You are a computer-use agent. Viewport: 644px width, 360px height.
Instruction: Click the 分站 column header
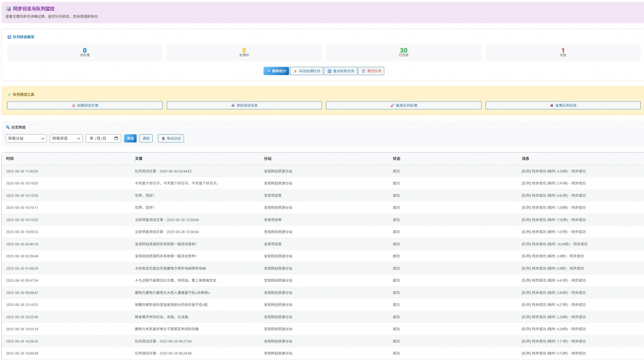pyautogui.click(x=268, y=159)
